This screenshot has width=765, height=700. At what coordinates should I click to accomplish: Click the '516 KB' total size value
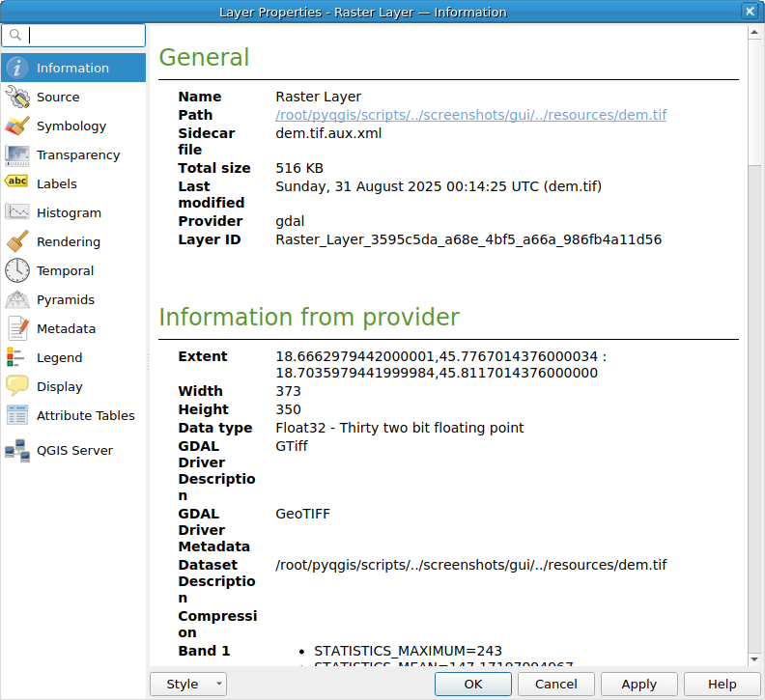click(x=299, y=168)
